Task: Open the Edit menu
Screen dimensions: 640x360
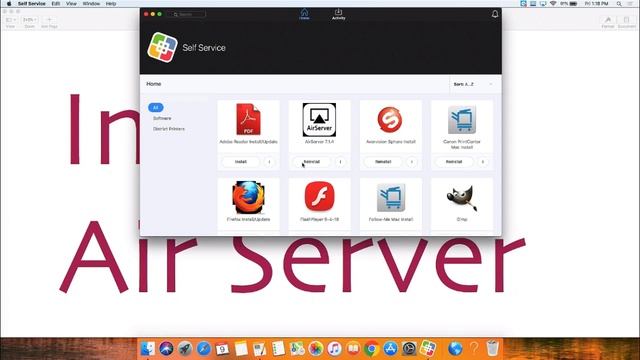Action: pos(56,4)
